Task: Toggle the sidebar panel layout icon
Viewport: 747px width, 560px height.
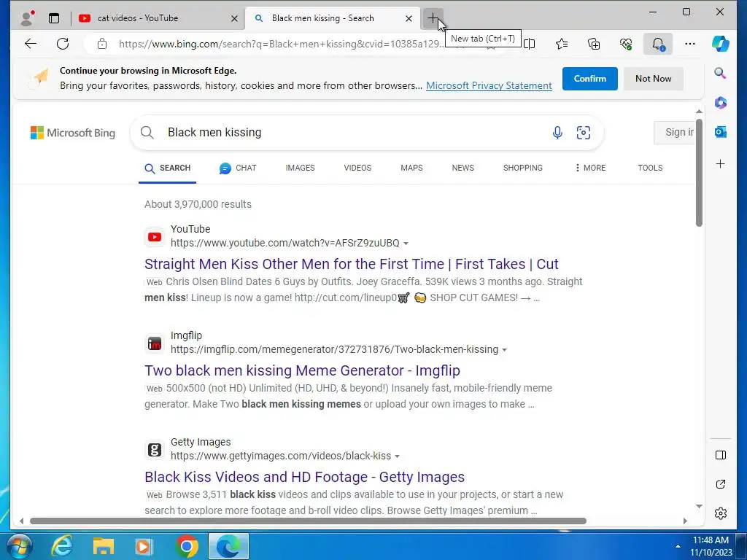Action: [x=720, y=455]
